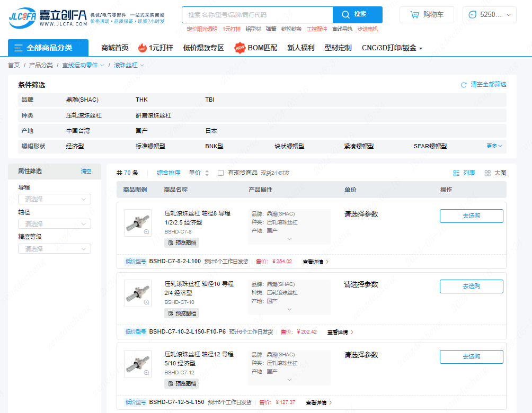This screenshot has height=413, width=532.
Task: Open the shopping cart
Action: point(427,15)
